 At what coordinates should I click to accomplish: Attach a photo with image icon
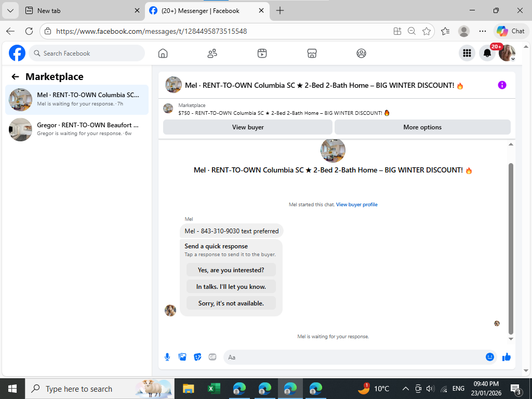182,357
